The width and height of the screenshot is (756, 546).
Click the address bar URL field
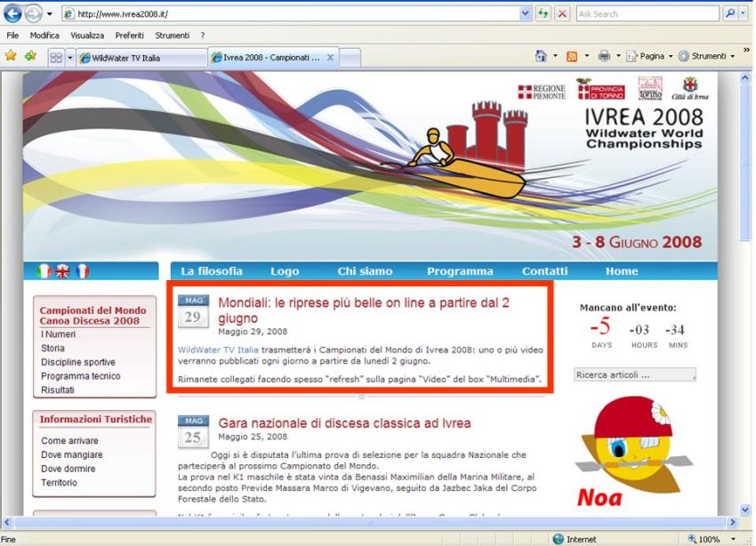click(x=291, y=14)
